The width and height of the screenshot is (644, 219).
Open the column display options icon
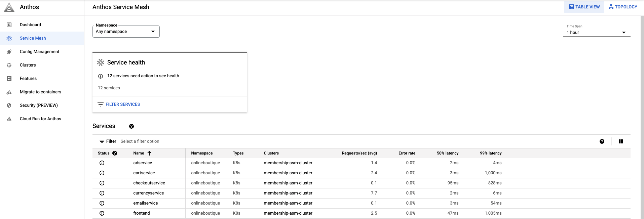click(621, 141)
